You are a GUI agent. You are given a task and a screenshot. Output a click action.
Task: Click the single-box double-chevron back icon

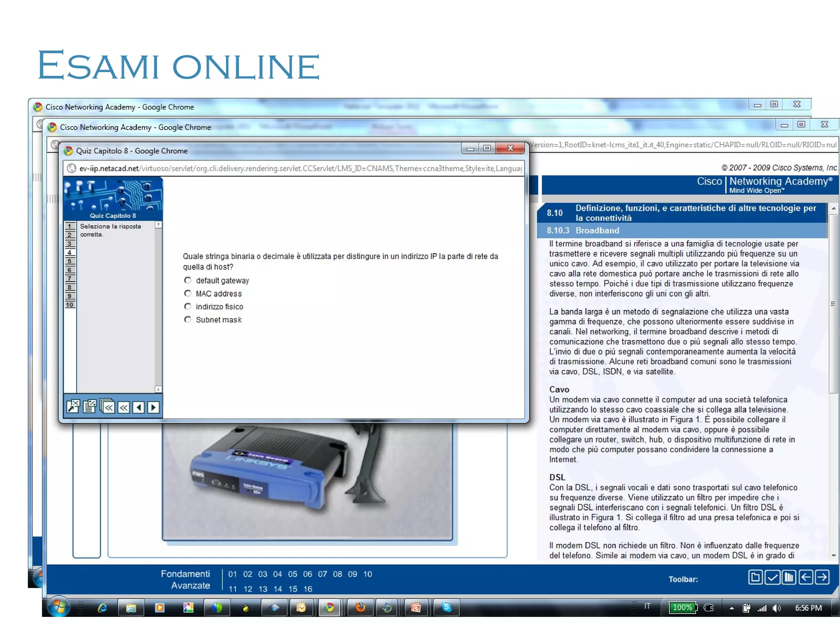pyautogui.click(x=123, y=407)
